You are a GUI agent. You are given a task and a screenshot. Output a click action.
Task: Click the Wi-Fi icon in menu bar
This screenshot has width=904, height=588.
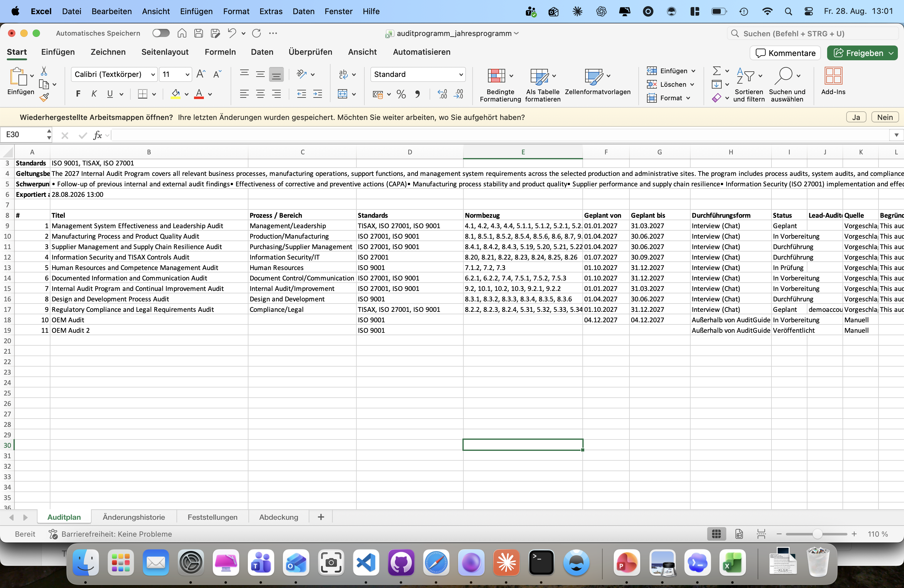point(767,11)
